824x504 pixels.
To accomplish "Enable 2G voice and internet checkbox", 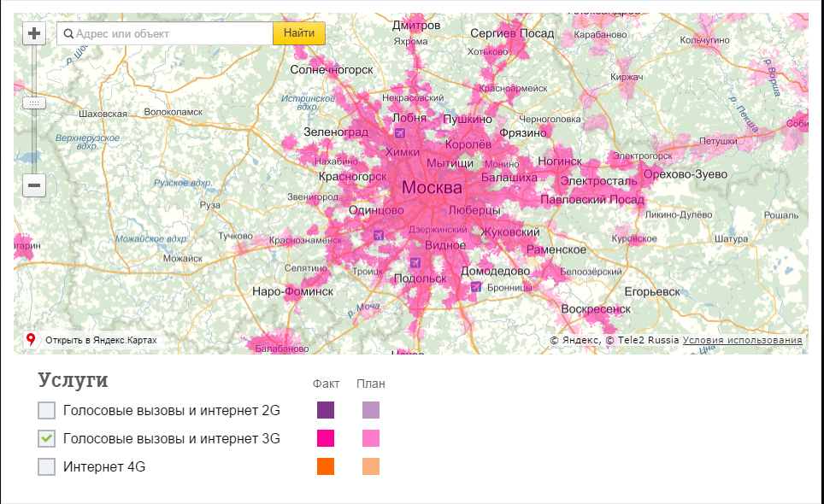I will click(47, 410).
